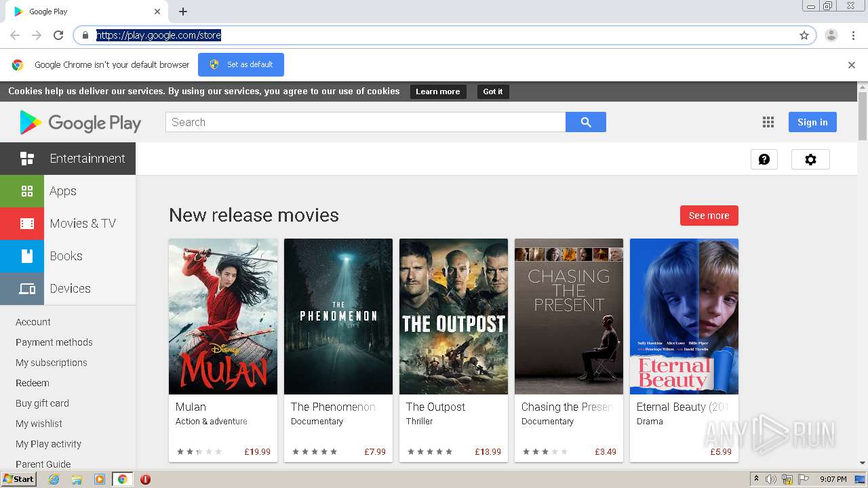The height and width of the screenshot is (488, 868).
Task: Open the help question mark icon
Action: [x=764, y=159]
